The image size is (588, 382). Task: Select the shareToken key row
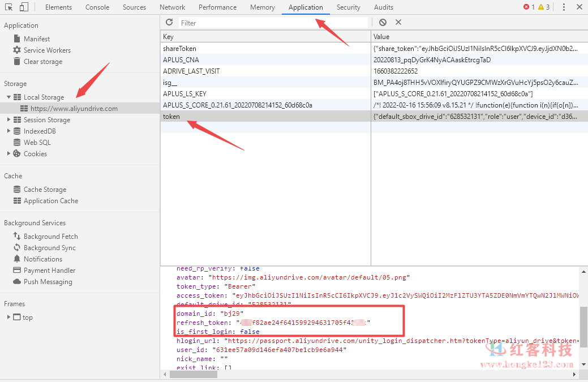265,48
